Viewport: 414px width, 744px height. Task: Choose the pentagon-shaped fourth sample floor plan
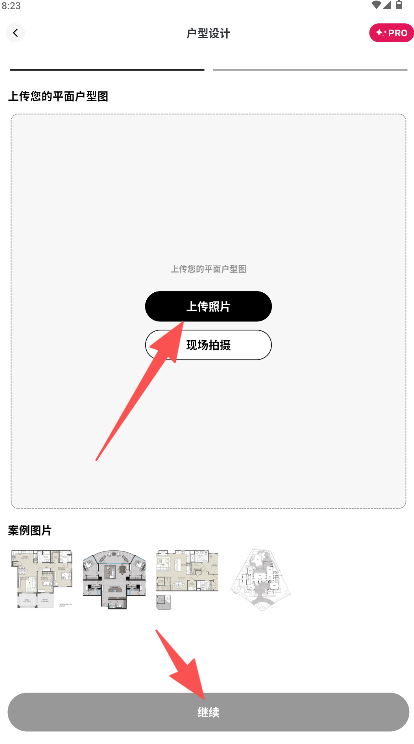coord(260,579)
